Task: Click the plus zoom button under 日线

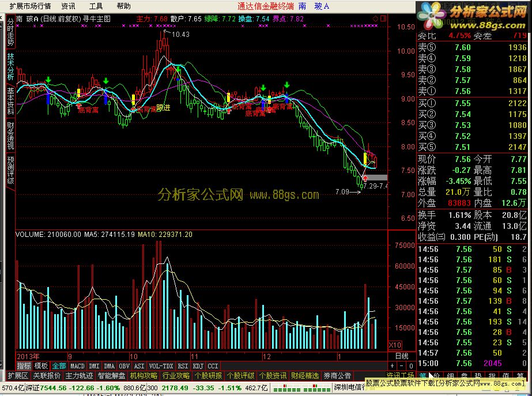Action: click(x=393, y=366)
